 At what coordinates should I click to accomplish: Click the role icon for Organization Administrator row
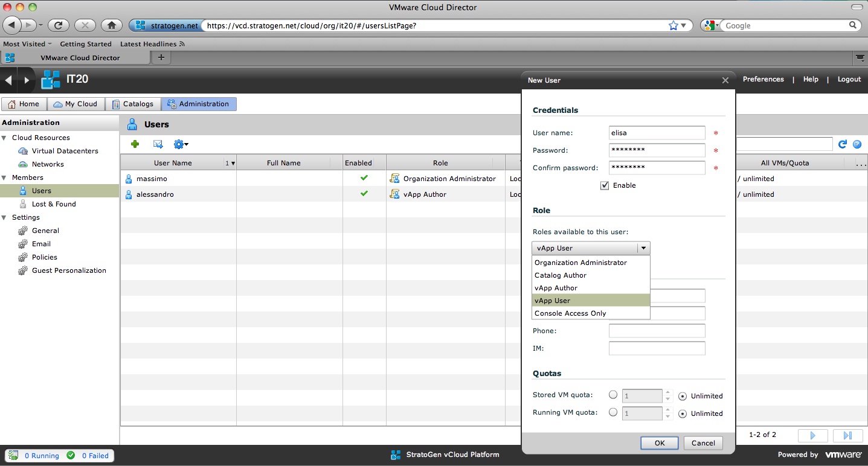click(395, 179)
